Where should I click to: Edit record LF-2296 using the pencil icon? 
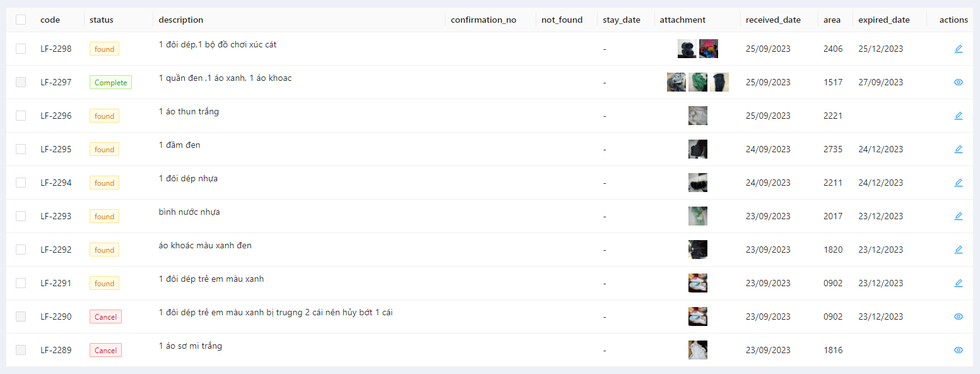click(x=959, y=116)
